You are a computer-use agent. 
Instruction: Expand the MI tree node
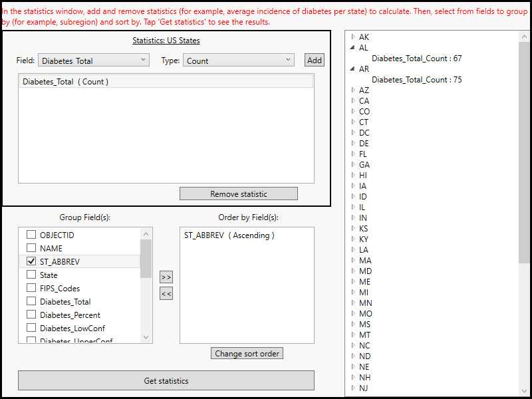[353, 292]
